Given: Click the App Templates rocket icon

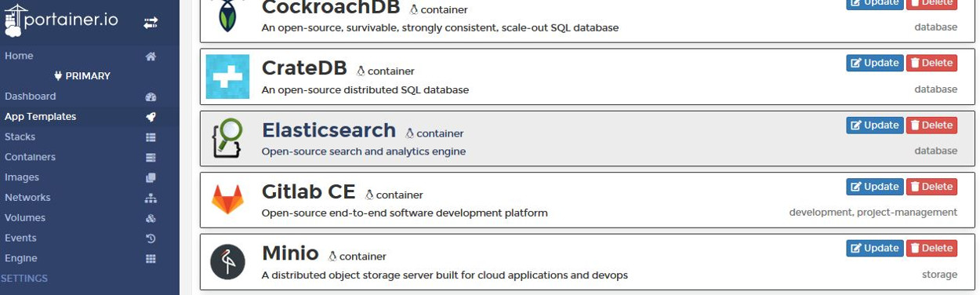Looking at the screenshot, I should (x=151, y=117).
